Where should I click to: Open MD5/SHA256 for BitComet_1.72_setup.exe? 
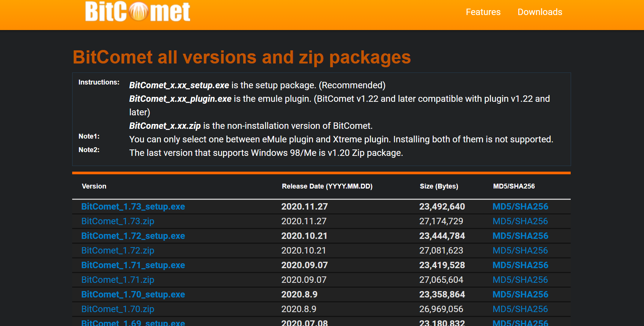(520, 236)
